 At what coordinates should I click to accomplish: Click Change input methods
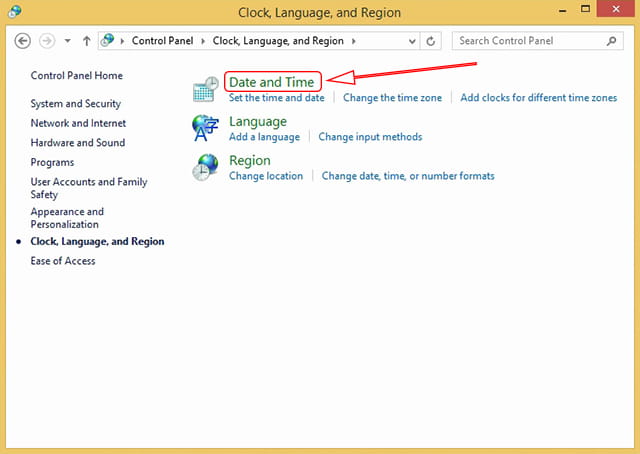370,137
